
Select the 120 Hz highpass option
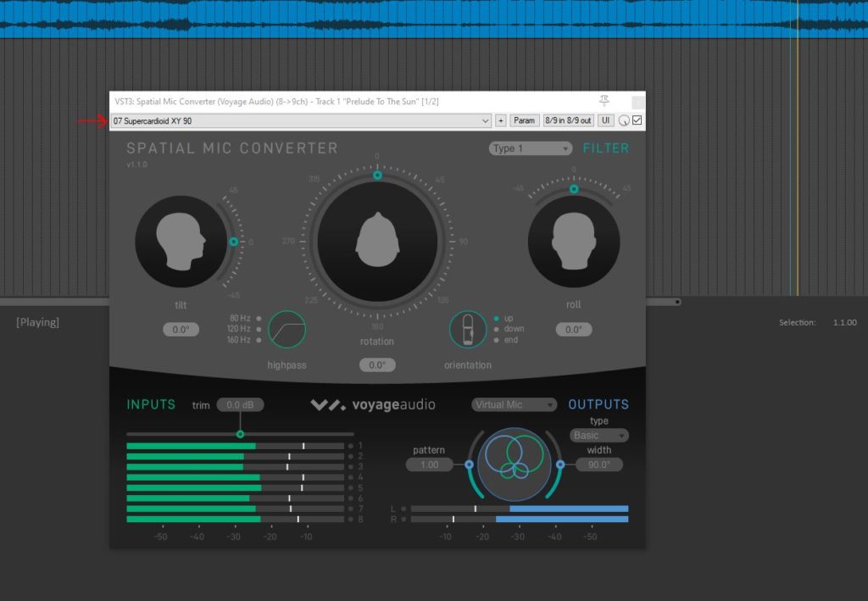[x=259, y=329]
